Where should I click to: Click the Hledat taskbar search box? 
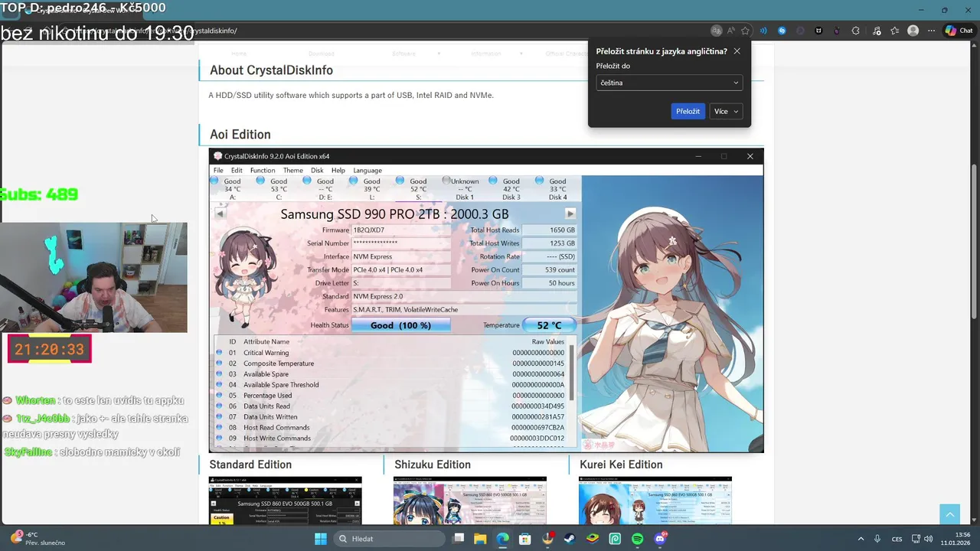[389, 539]
